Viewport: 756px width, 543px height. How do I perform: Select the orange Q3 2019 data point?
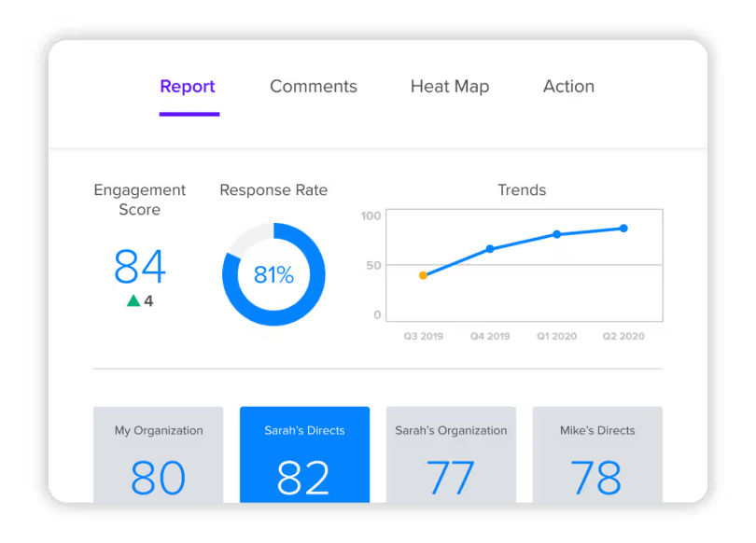[423, 275]
